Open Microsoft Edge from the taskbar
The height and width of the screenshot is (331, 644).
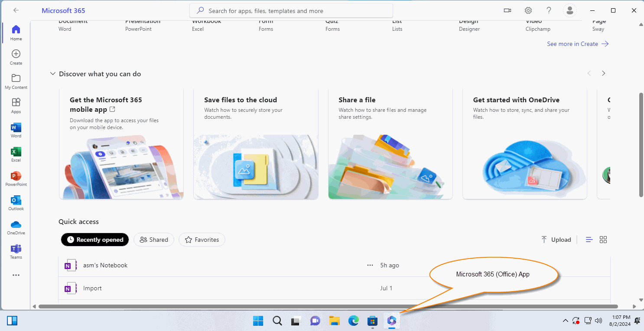[354, 321]
